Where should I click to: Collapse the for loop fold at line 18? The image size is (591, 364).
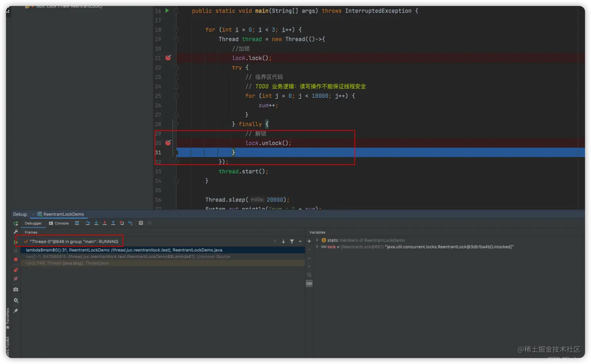coord(176,30)
